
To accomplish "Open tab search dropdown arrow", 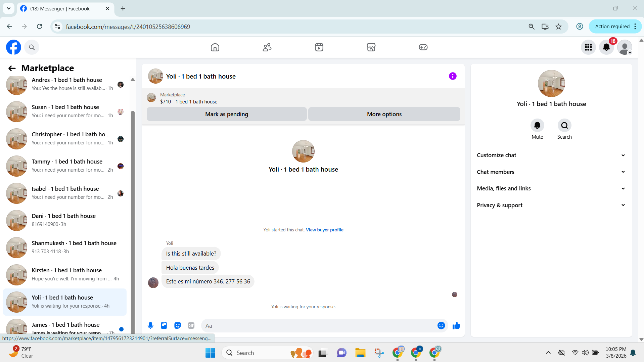I will coord(8,8).
